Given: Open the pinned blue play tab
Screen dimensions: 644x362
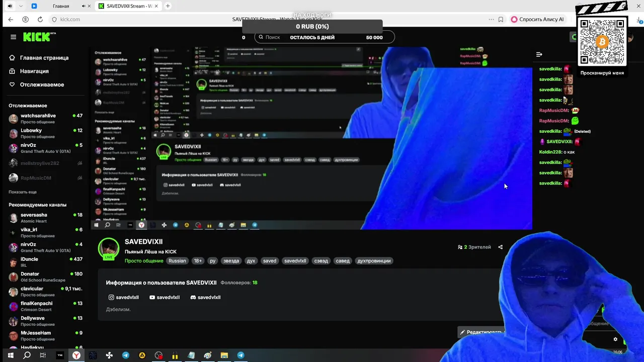Looking at the screenshot, I should [34, 6].
